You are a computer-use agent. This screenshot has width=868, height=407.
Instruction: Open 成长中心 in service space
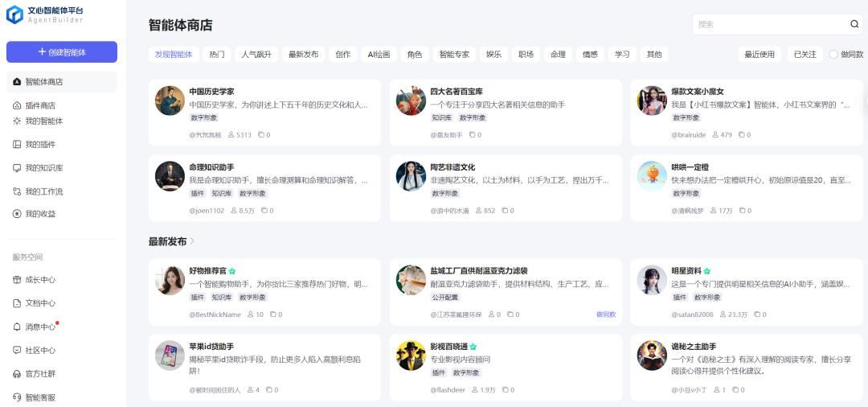pyautogui.click(x=34, y=280)
